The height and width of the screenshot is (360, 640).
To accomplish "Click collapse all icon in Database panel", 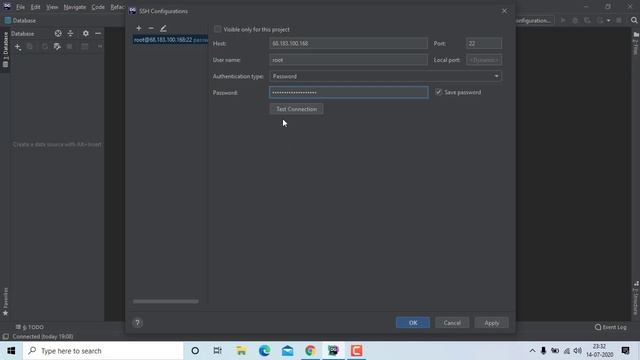I will [x=70, y=33].
